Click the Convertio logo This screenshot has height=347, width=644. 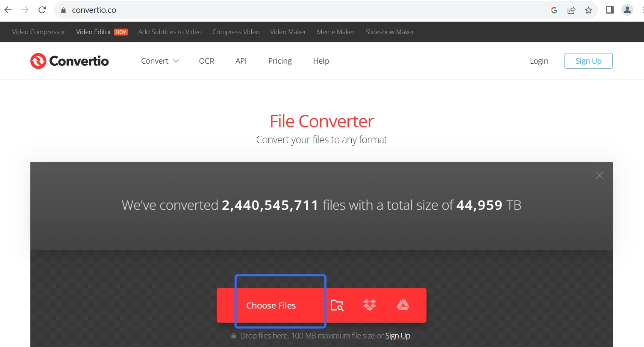coord(70,61)
